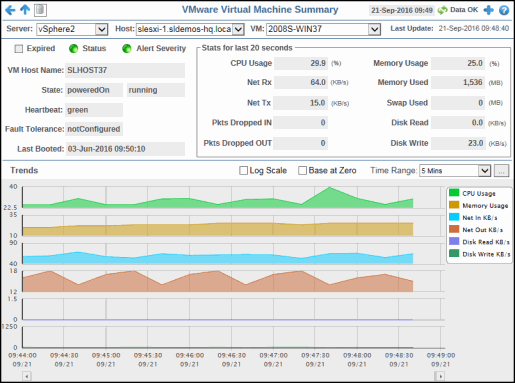The width and height of the screenshot is (515, 383).
Task: Click the Memory Usage value 25.0
Action: coord(458,63)
